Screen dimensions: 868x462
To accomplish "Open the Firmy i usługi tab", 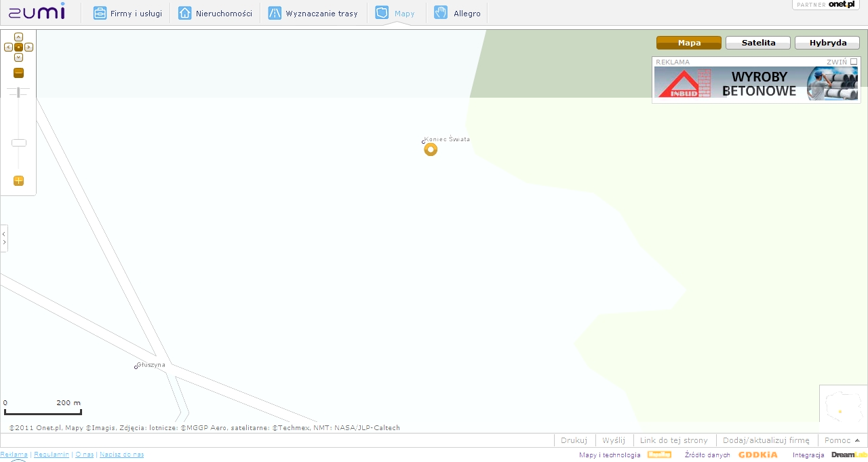I will (127, 13).
